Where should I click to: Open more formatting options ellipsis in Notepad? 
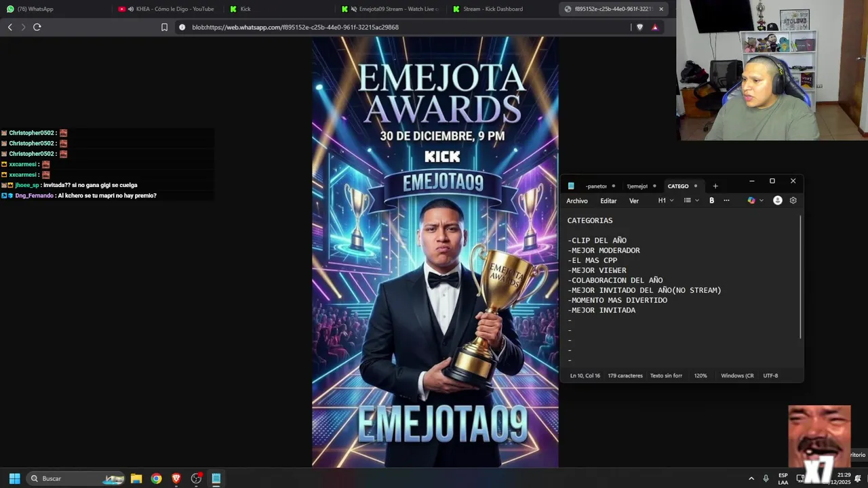tap(727, 201)
